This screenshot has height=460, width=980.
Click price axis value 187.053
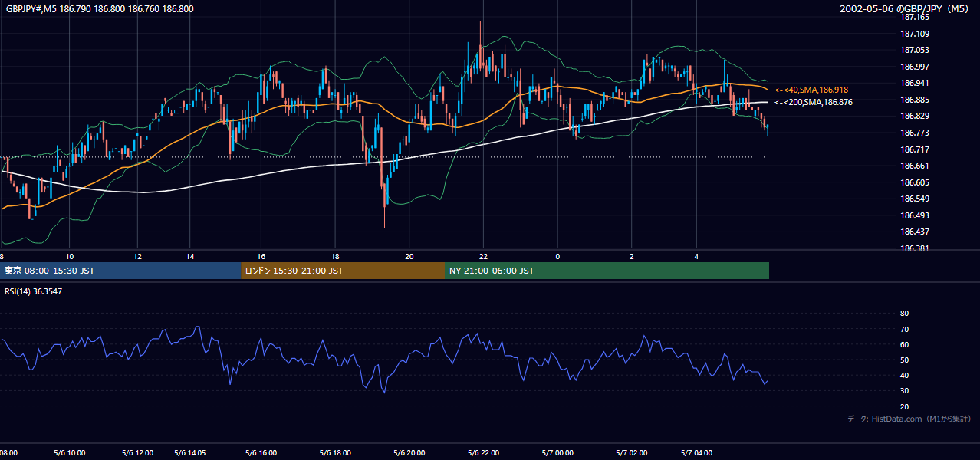click(x=914, y=50)
